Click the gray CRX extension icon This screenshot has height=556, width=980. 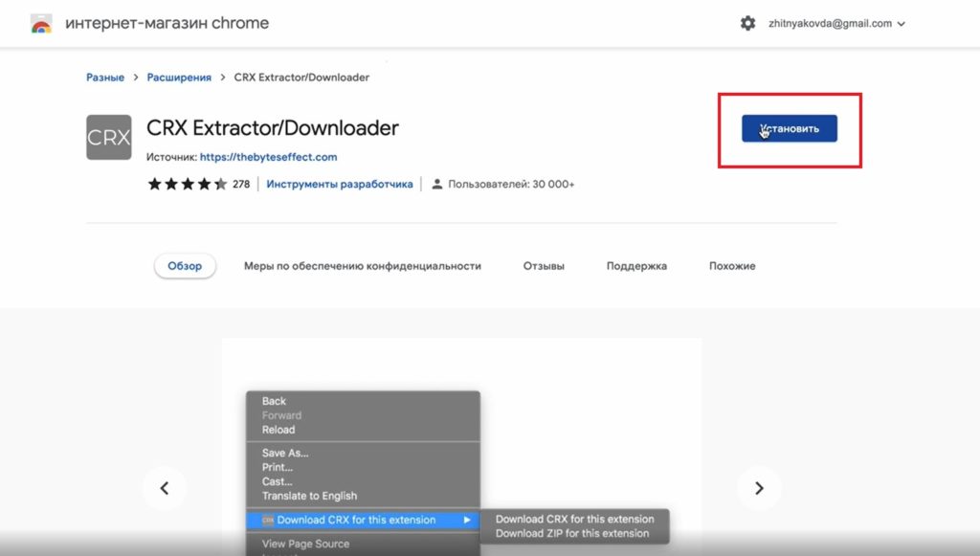coord(109,137)
